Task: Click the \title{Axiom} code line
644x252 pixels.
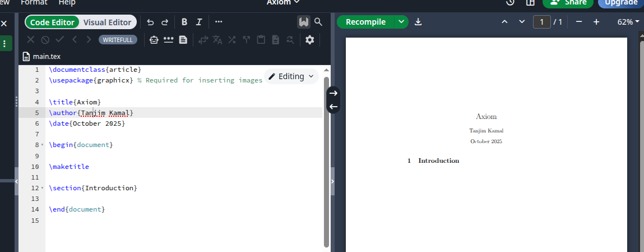Action: [75, 102]
